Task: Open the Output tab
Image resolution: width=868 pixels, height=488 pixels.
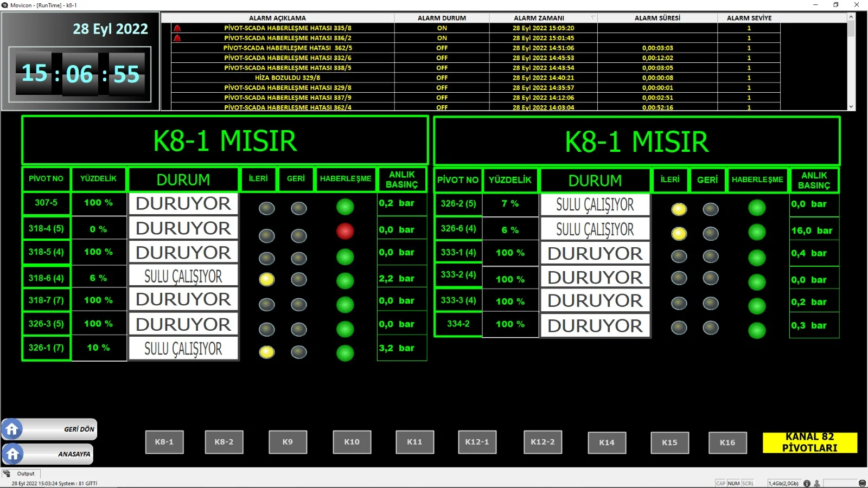Action: pyautogui.click(x=25, y=473)
